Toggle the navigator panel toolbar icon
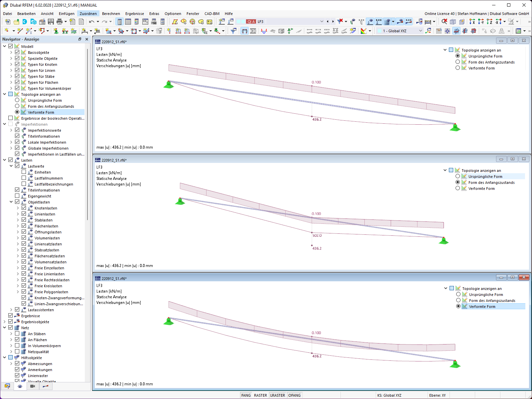 pyautogui.click(x=120, y=22)
